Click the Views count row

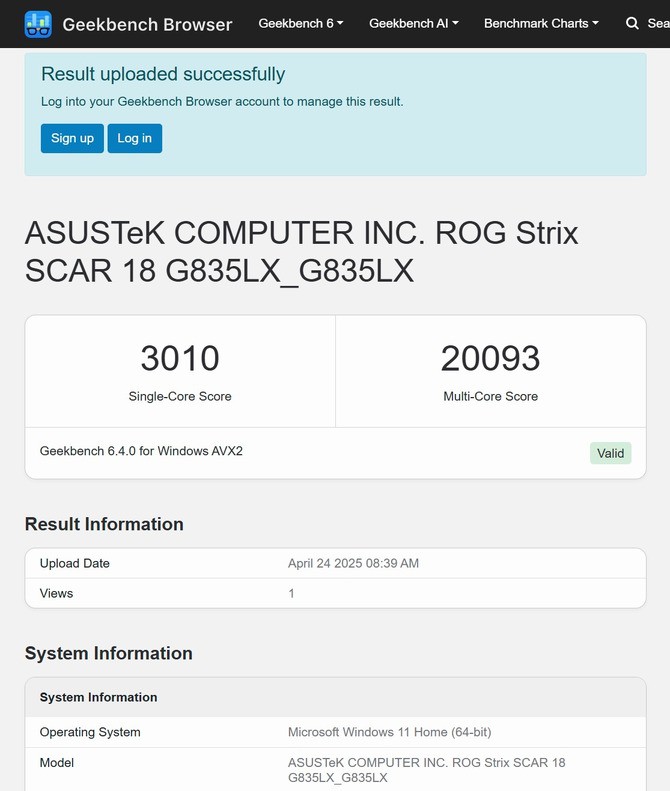(x=335, y=593)
